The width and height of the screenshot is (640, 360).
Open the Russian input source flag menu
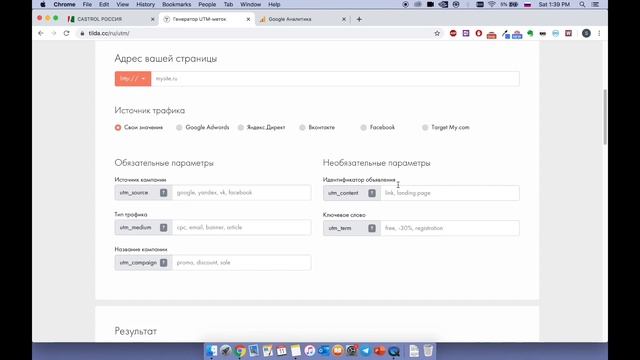[527, 4]
